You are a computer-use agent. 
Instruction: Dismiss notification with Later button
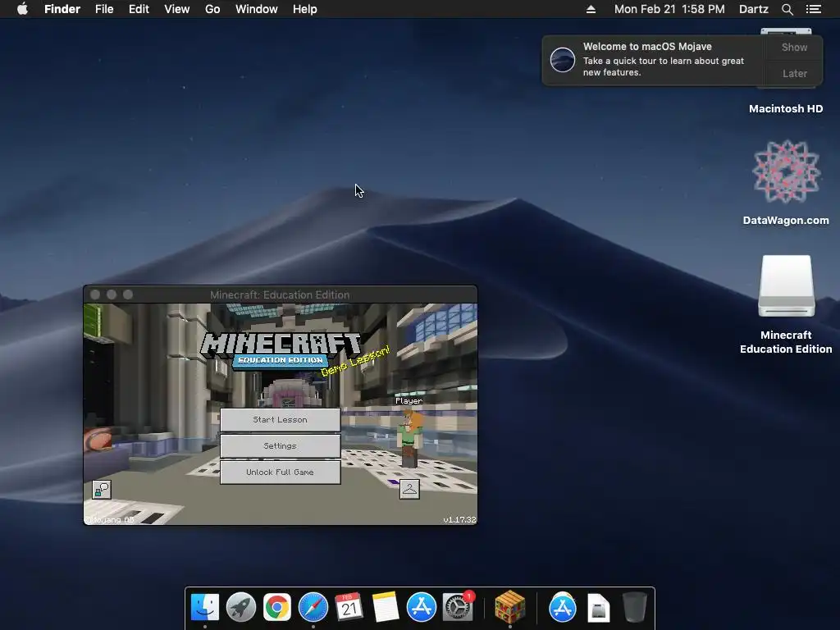794,73
